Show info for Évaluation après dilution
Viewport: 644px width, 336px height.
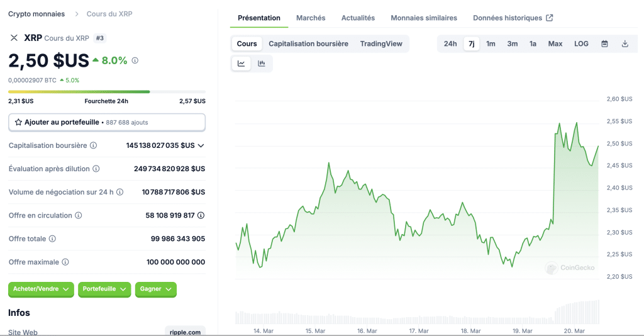point(96,169)
